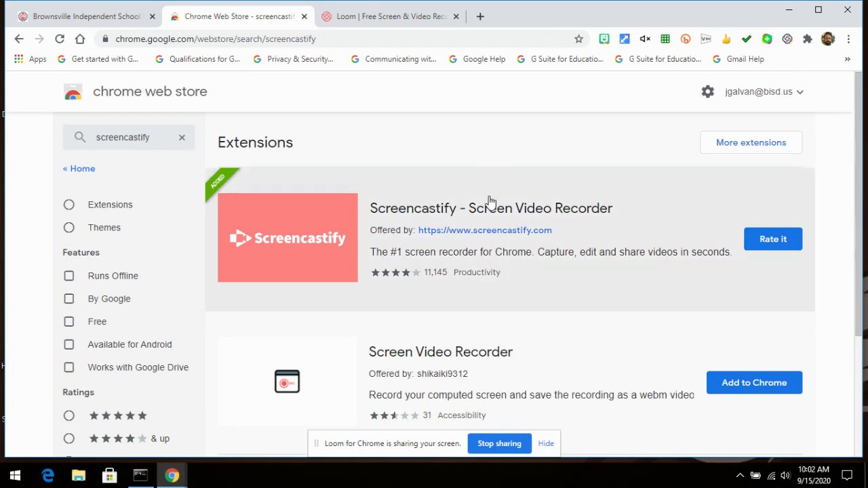Open the browser home page

(x=80, y=39)
